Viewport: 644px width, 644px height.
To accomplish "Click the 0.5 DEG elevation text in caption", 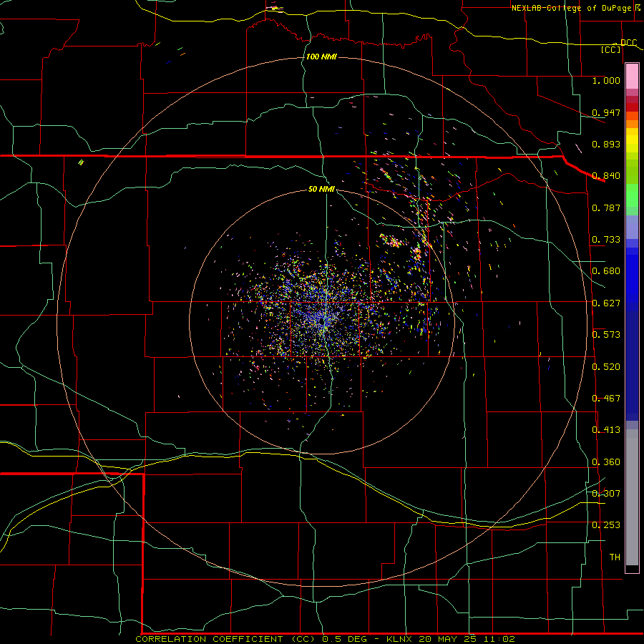I will point(346,639).
